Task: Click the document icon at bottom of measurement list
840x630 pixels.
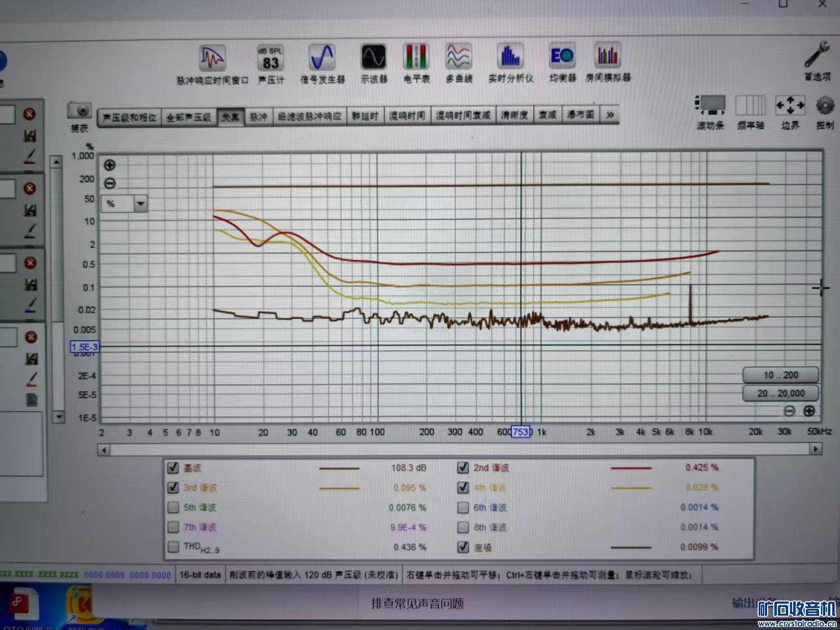Action: point(32,399)
